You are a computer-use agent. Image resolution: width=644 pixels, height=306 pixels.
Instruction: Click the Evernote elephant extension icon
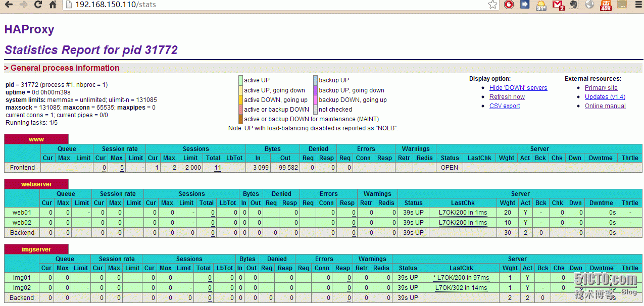(573, 5)
